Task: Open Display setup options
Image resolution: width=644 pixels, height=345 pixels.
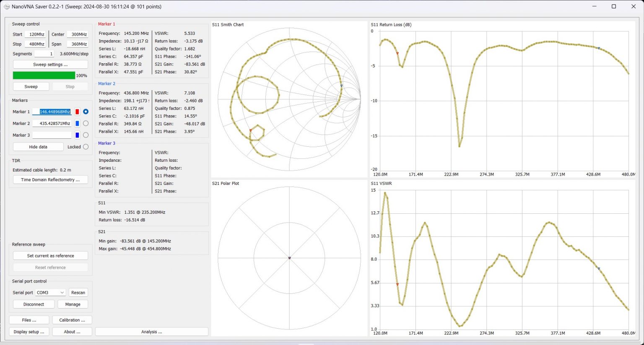Action: coord(29,332)
